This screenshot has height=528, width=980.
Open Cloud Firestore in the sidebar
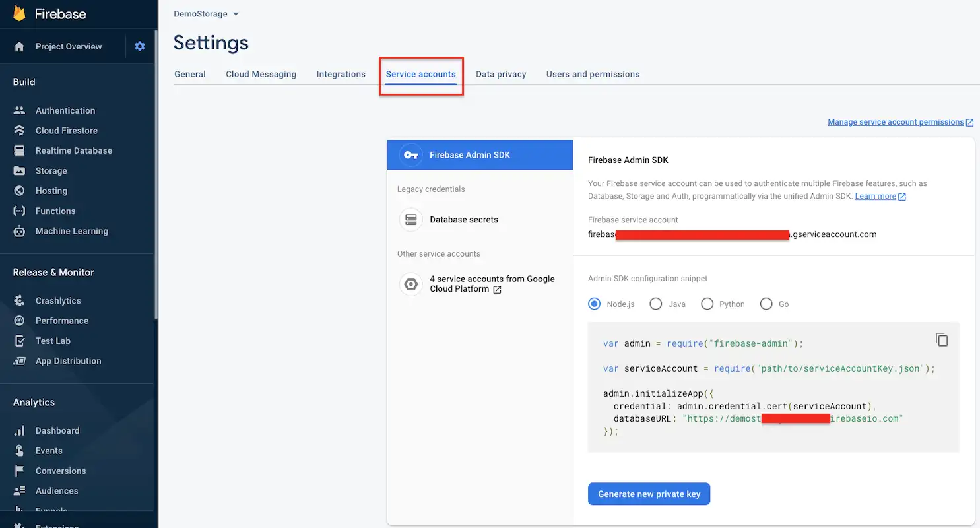pos(66,131)
